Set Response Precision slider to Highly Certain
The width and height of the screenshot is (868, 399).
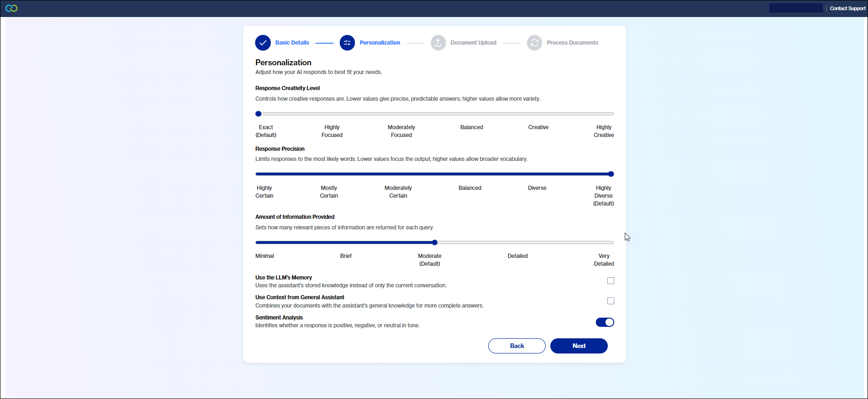tap(258, 174)
